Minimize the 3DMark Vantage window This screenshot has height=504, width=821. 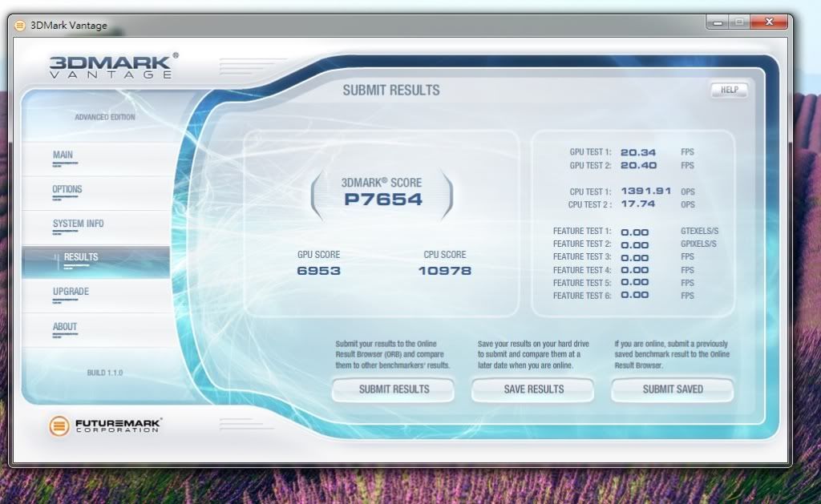718,22
